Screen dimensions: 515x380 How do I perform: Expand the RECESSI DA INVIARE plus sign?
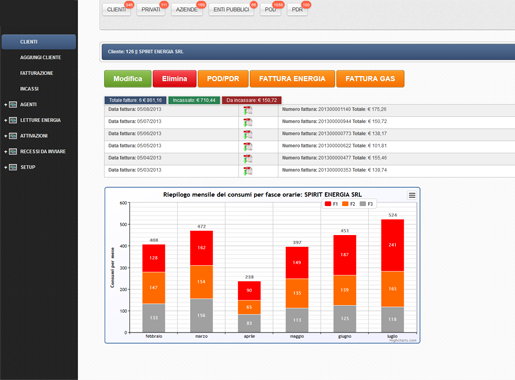click(5, 152)
